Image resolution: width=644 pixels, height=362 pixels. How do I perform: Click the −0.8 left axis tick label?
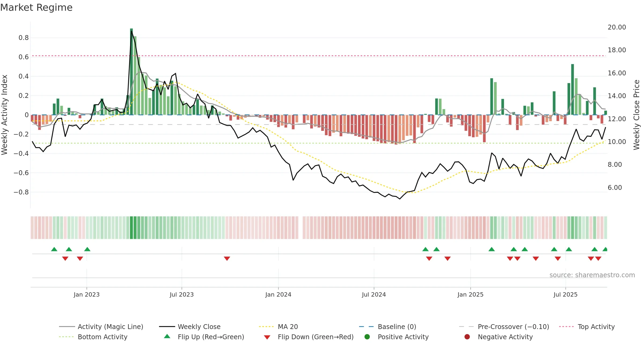click(21, 192)
